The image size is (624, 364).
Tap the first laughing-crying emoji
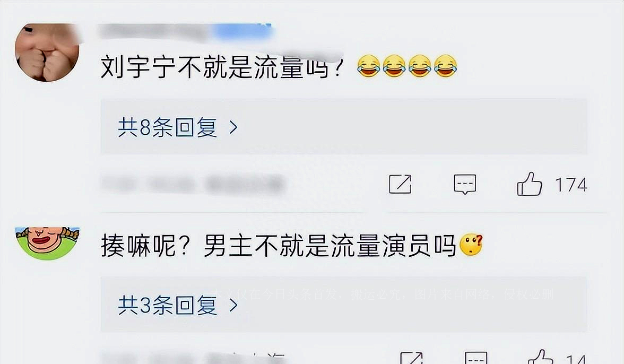[x=368, y=66]
